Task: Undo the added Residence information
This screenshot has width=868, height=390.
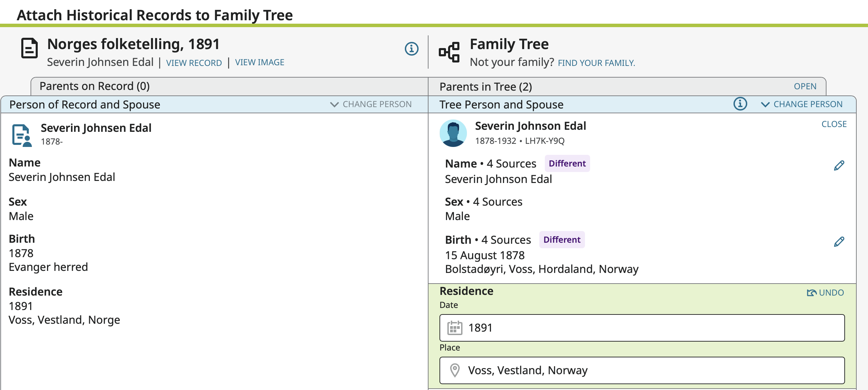Action: tap(825, 293)
